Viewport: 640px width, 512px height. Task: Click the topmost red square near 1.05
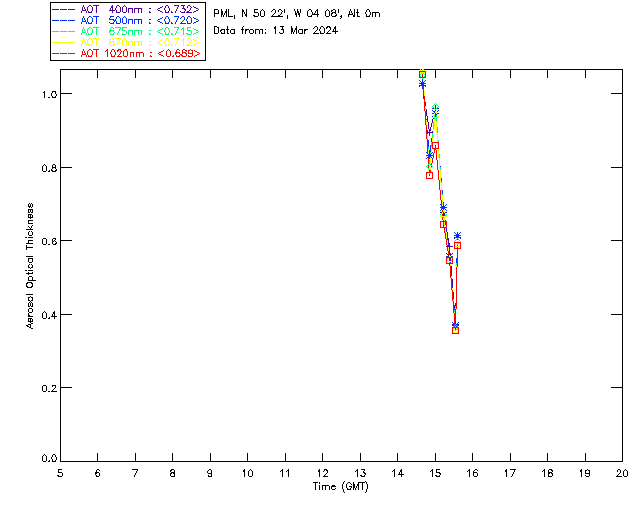click(422, 74)
